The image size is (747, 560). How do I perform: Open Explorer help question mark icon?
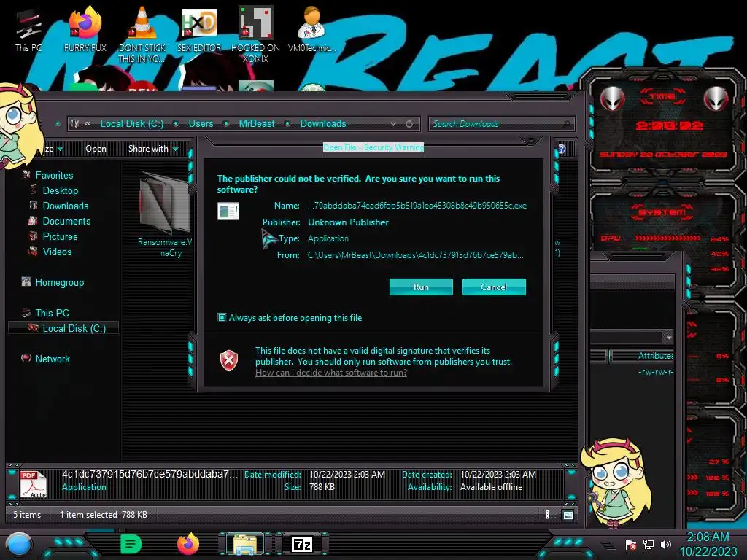(x=562, y=149)
